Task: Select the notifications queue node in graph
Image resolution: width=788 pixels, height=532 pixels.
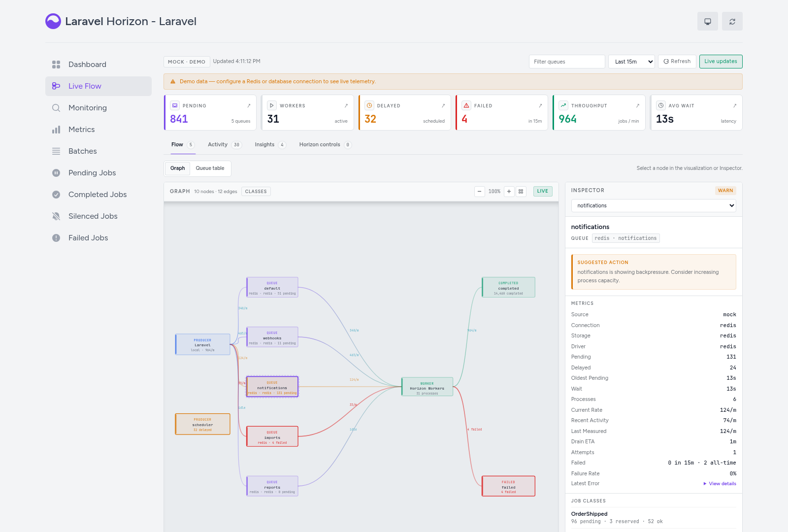Action: (272, 387)
